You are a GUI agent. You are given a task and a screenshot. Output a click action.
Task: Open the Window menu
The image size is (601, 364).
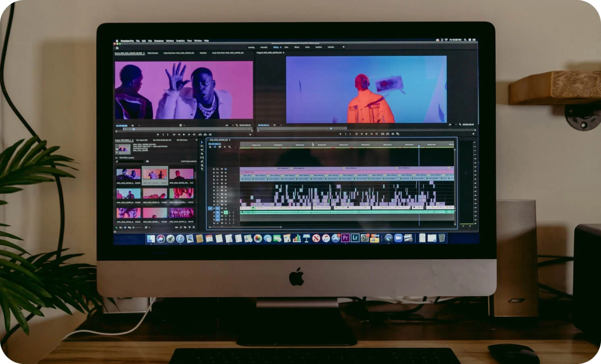pos(198,41)
